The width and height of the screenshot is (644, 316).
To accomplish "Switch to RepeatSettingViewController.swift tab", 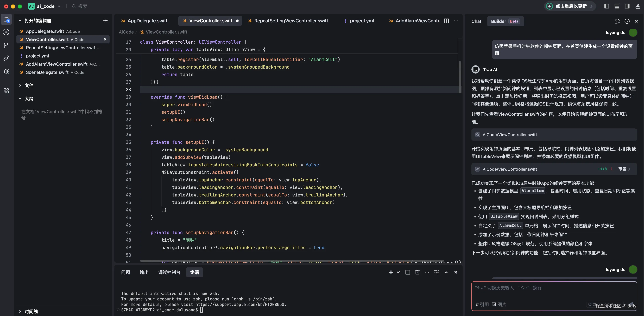I will point(291,21).
